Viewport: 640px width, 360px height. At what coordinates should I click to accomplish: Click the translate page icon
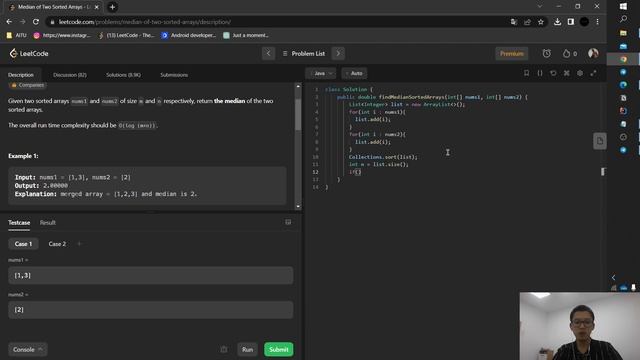(x=514, y=22)
